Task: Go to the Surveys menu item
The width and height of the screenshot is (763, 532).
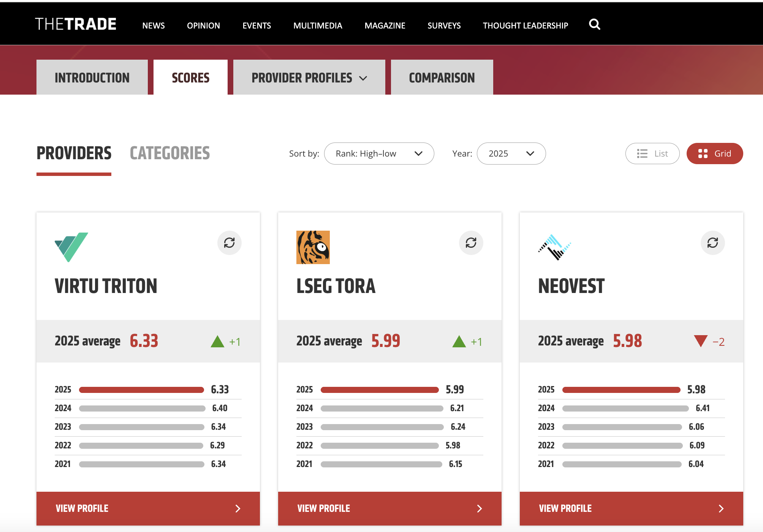Action: pos(444,25)
